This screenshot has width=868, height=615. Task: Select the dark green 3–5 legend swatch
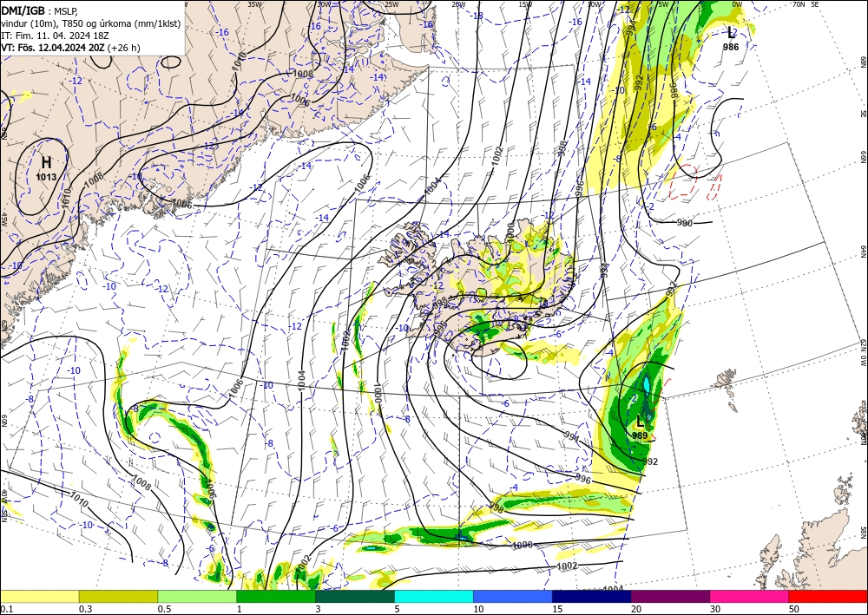point(355,596)
